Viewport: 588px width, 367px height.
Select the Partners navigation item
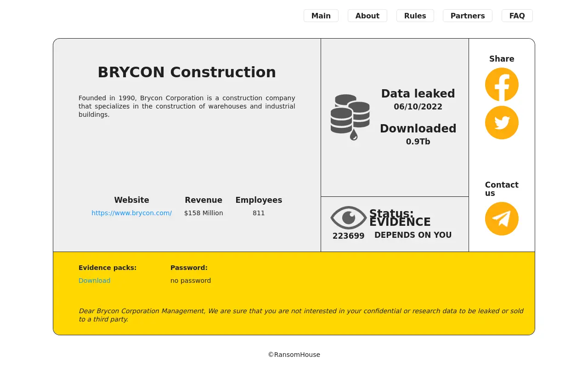pyautogui.click(x=467, y=16)
